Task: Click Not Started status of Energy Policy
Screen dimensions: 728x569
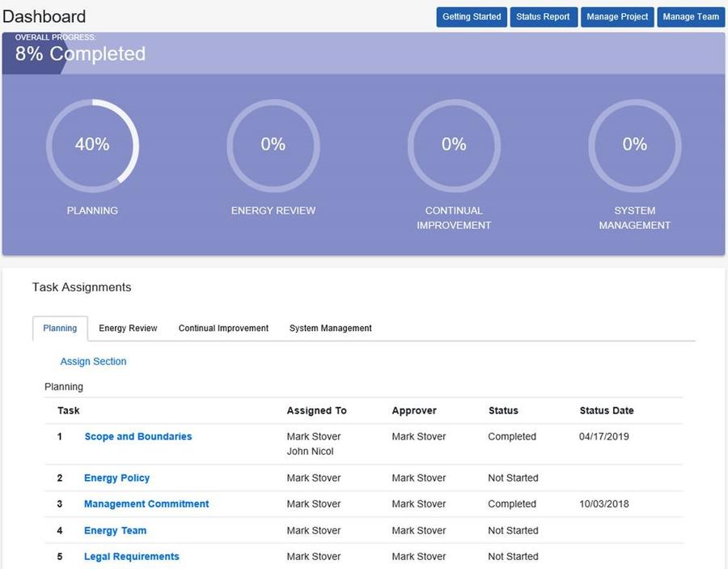Action: tap(513, 478)
